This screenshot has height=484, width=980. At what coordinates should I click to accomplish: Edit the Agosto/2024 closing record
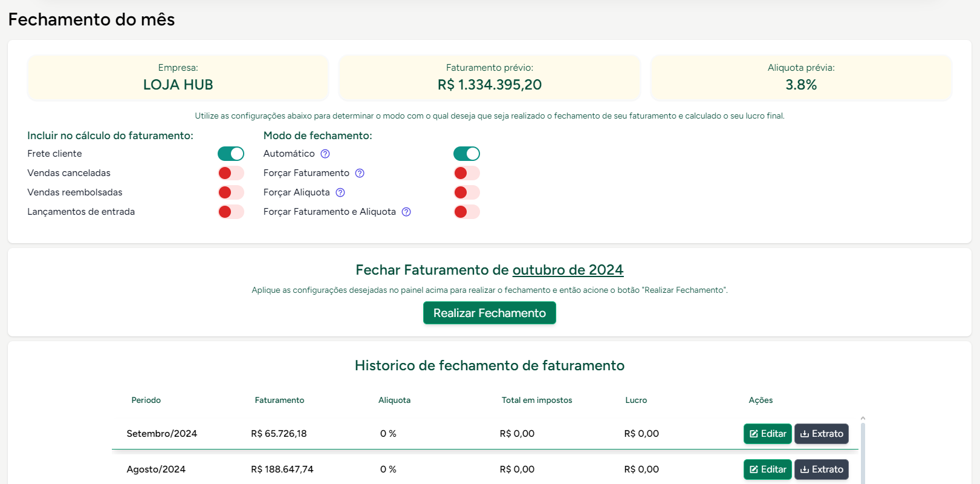tap(768, 469)
